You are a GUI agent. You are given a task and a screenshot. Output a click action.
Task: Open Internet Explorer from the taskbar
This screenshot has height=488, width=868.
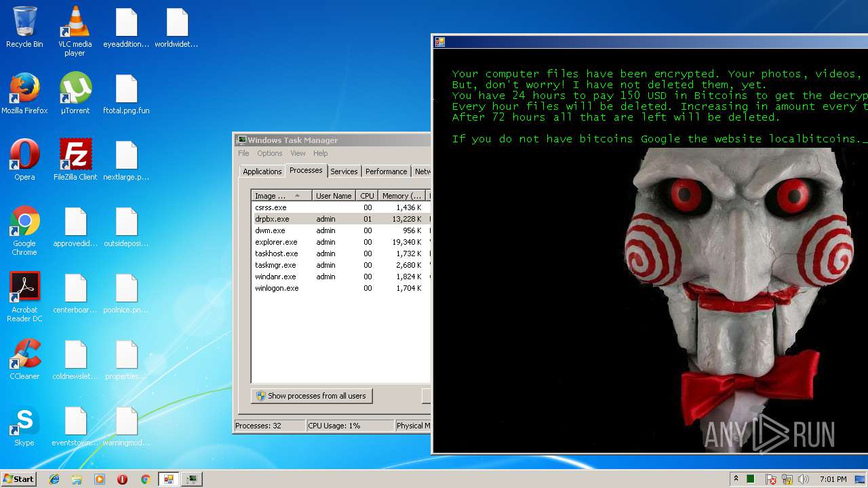[54, 479]
